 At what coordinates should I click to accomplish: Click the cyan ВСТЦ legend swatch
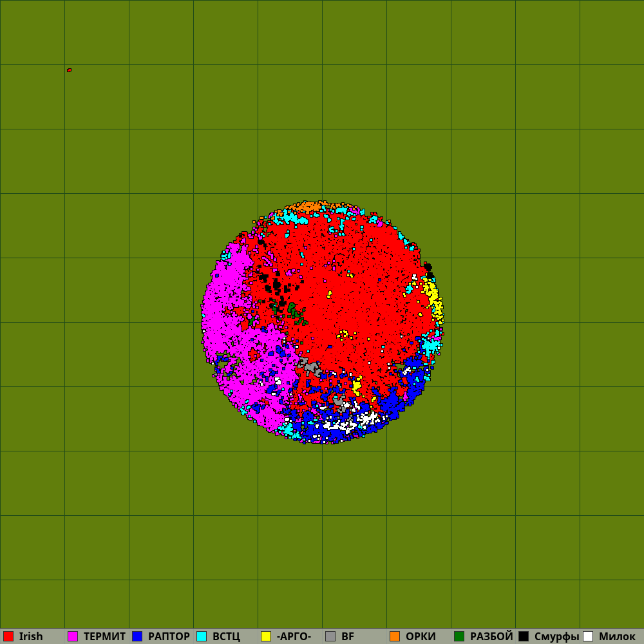pos(202,636)
